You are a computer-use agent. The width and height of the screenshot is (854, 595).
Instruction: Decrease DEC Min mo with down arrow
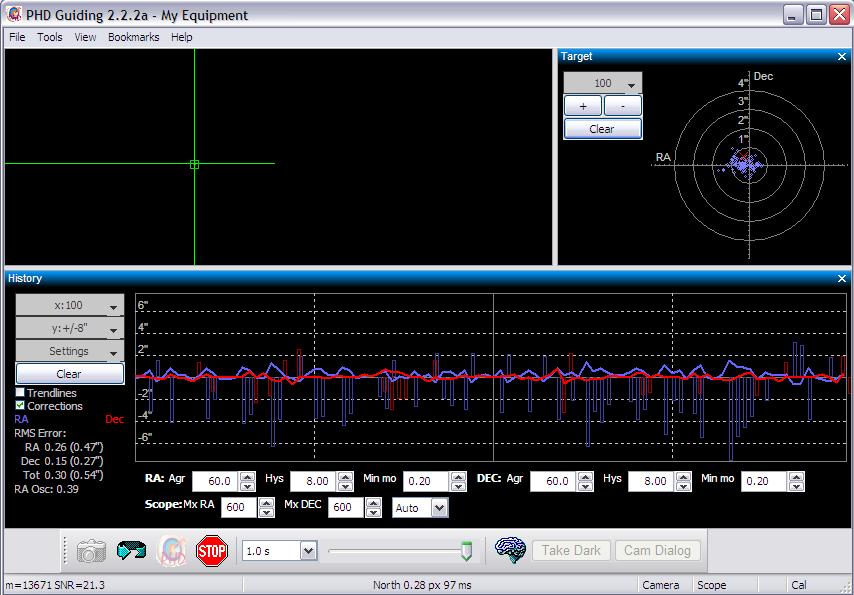click(x=796, y=486)
